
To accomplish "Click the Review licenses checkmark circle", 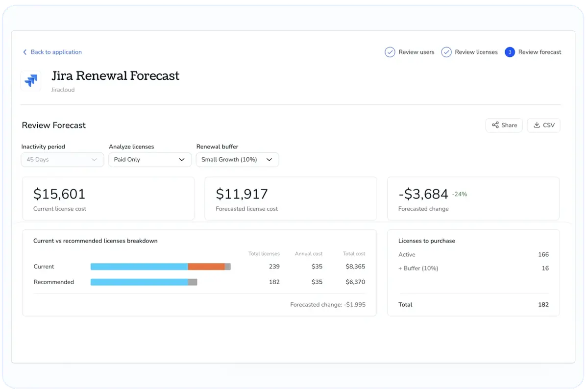I will tap(446, 52).
